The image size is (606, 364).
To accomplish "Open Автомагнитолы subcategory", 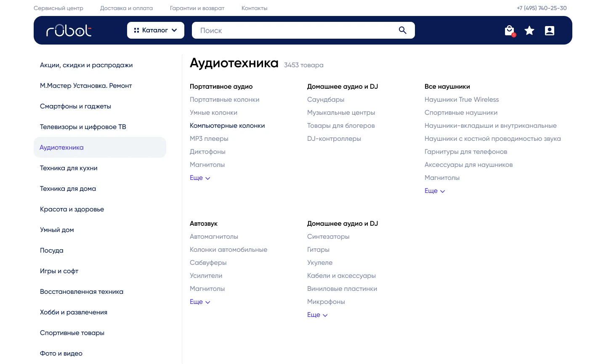I will [x=214, y=237].
